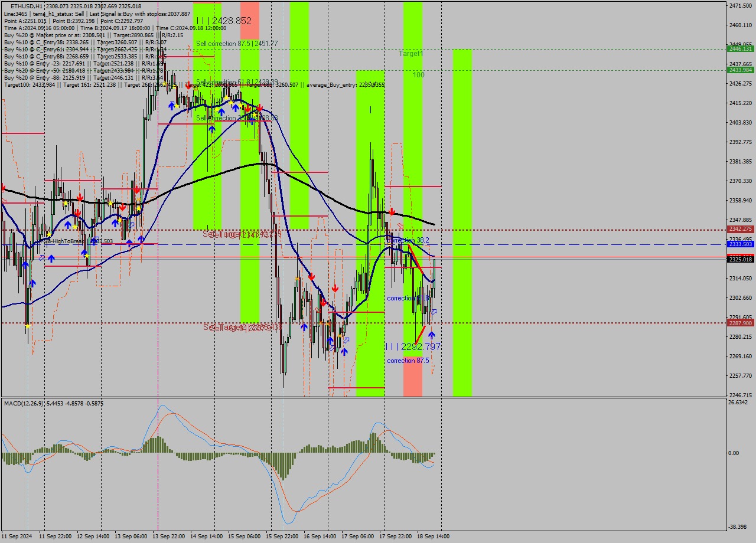This screenshot has width=756, height=543.
Task: Select the red sell arrow at the 15 Sep peak
Action: pyautogui.click(x=259, y=107)
